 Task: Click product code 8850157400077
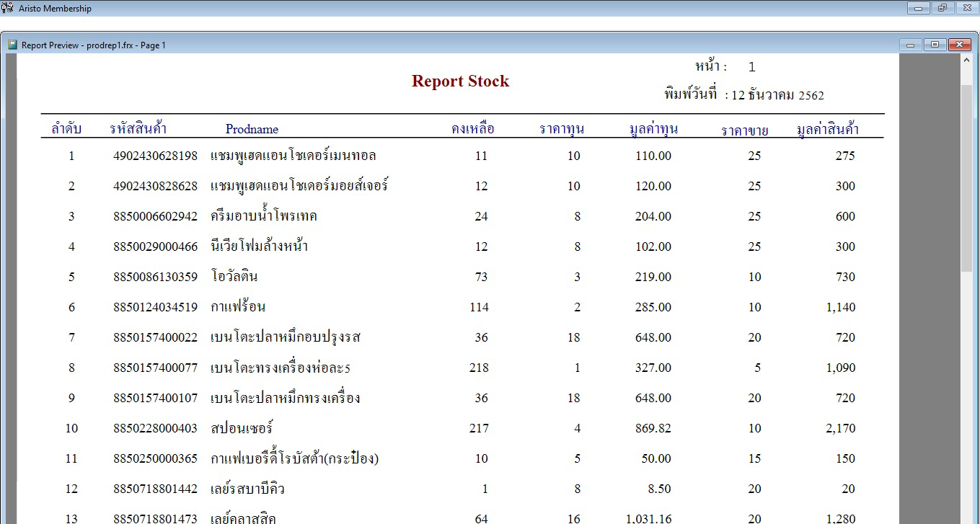pos(155,368)
